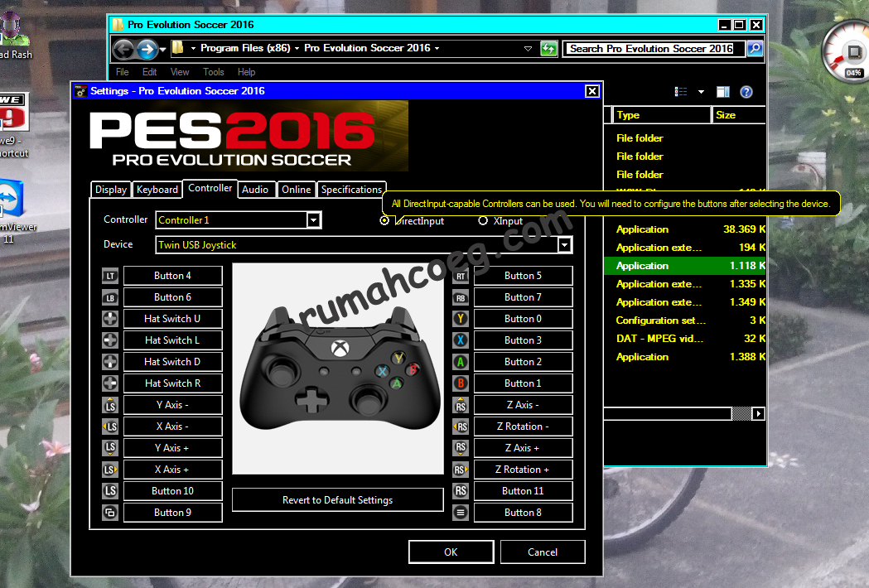The height and width of the screenshot is (588, 869).
Task: Select the XInput radio option
Action: pos(483,220)
